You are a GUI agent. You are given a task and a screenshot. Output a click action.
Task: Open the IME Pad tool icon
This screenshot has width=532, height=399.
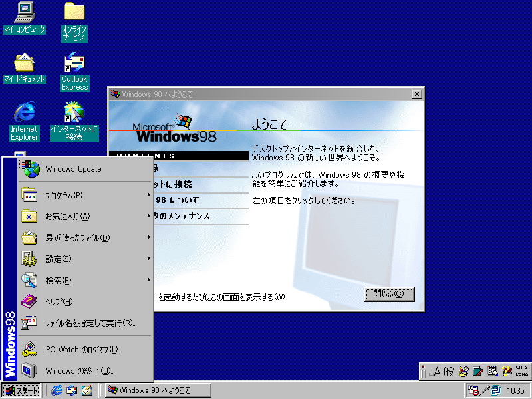click(x=464, y=372)
